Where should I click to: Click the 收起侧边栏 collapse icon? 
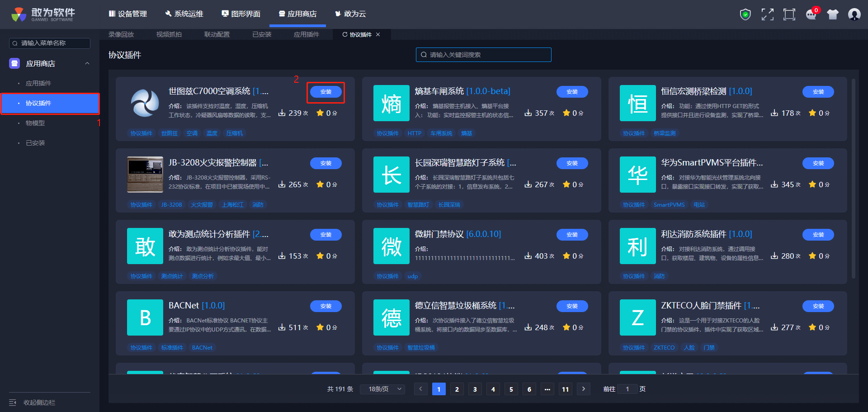[x=13, y=403]
